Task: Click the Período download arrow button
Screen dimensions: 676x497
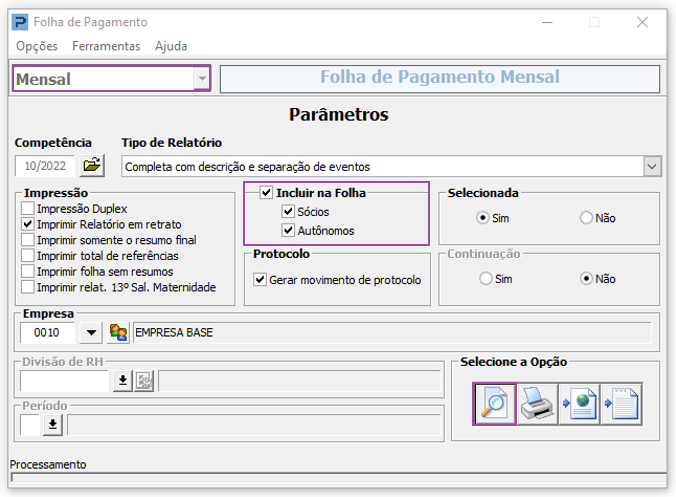Action: pos(53,425)
